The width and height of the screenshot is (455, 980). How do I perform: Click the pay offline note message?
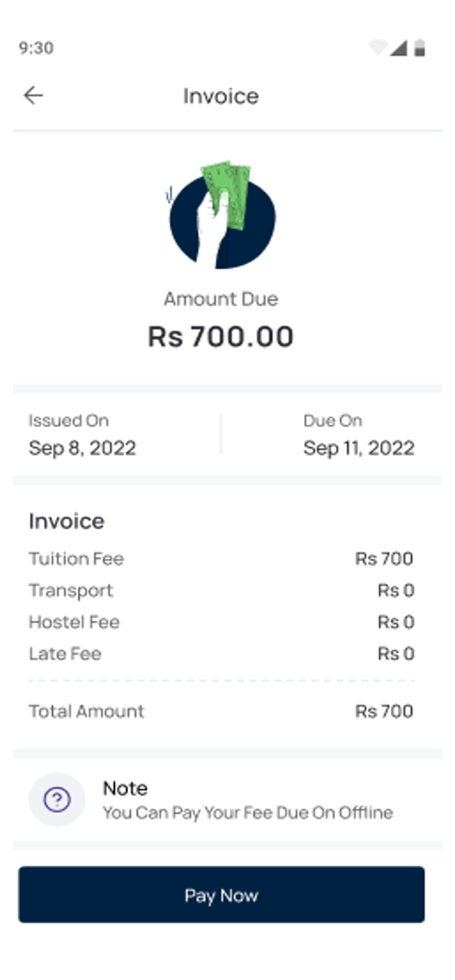coord(248,813)
